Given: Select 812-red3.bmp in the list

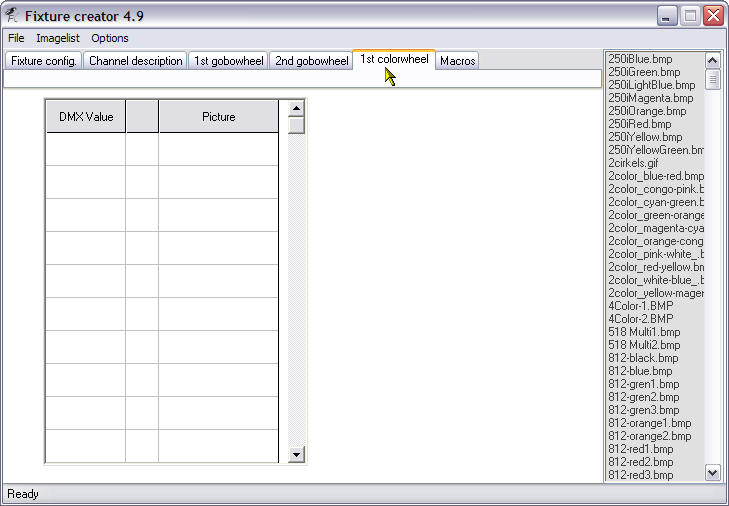Looking at the screenshot, I should click(640, 475).
